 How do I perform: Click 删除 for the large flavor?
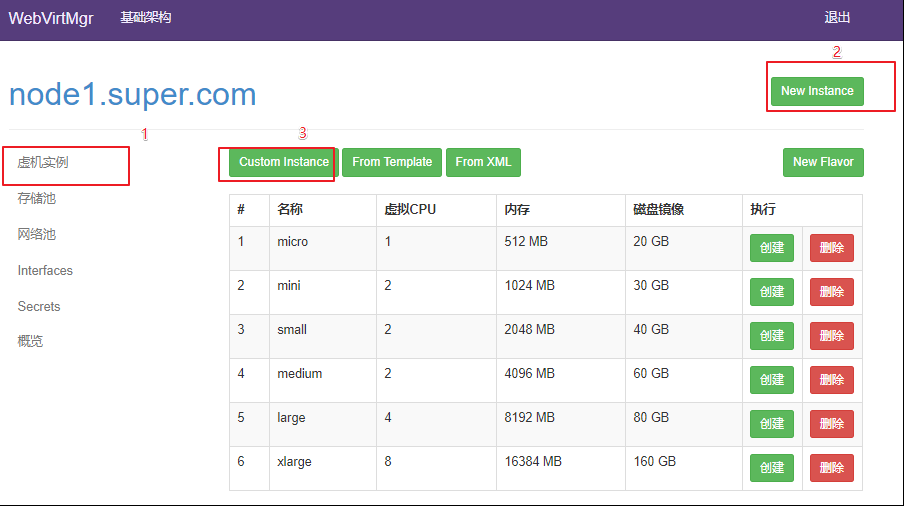coord(831,424)
